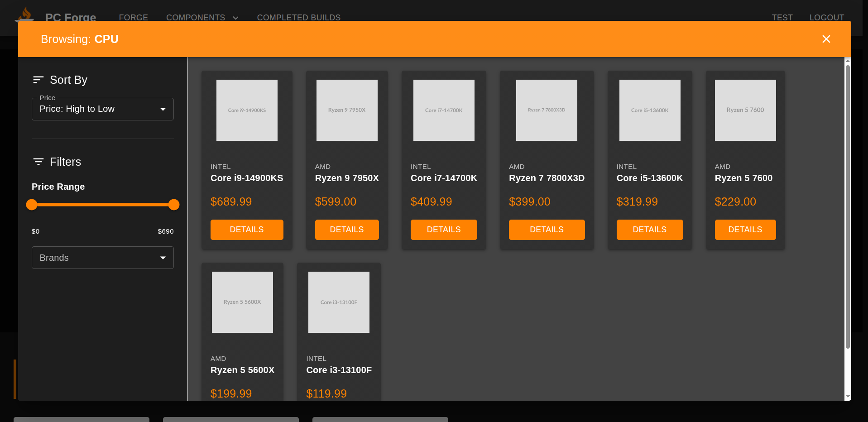Open the Completed Builds page
Screen dimensions: 868x422
pyautogui.click(x=298, y=17)
